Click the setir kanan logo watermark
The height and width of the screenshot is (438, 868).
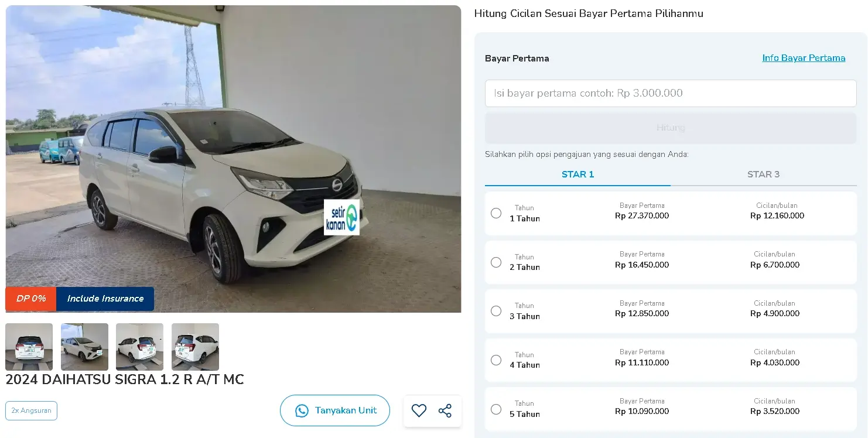point(341,218)
